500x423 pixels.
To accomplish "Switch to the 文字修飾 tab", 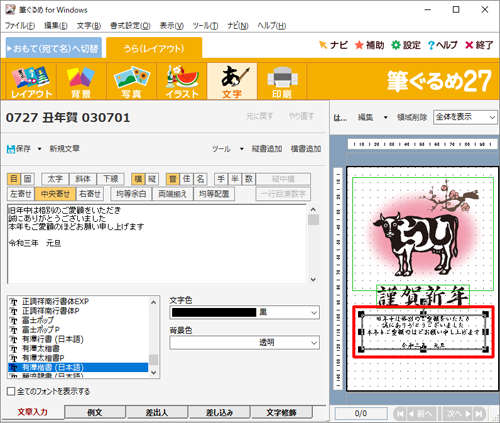I will point(281,413).
